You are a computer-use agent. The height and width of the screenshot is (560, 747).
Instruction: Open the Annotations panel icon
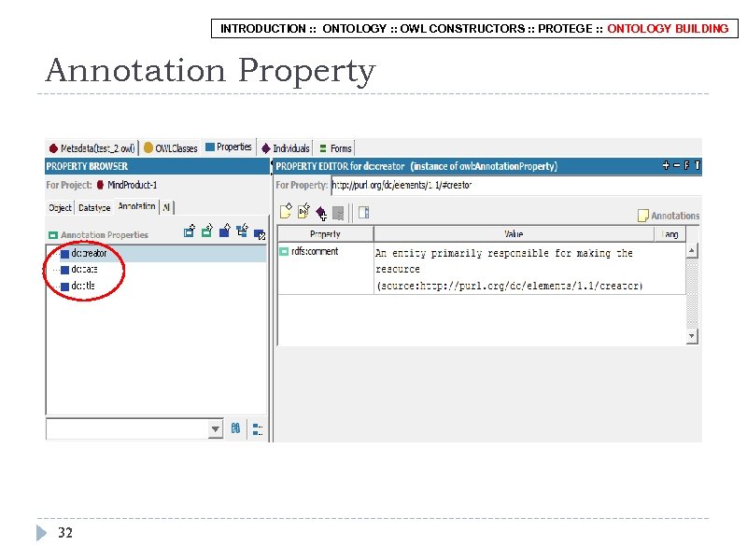click(642, 214)
